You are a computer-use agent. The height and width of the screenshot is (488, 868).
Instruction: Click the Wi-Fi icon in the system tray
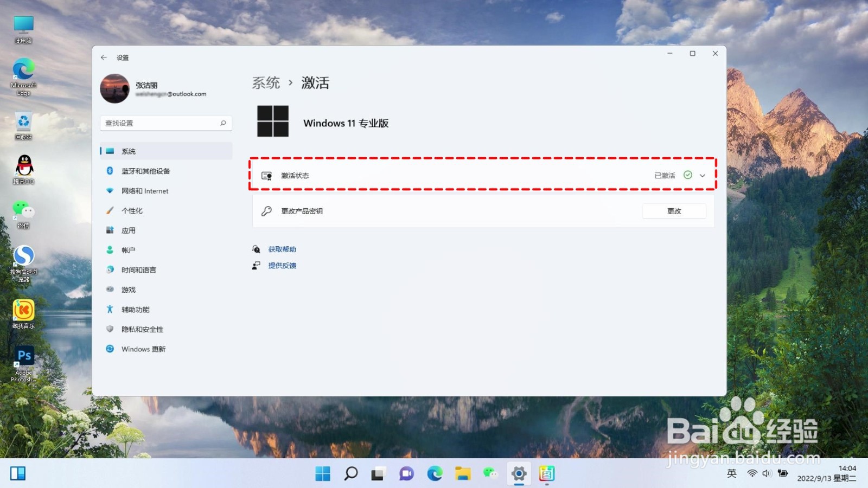(x=751, y=473)
